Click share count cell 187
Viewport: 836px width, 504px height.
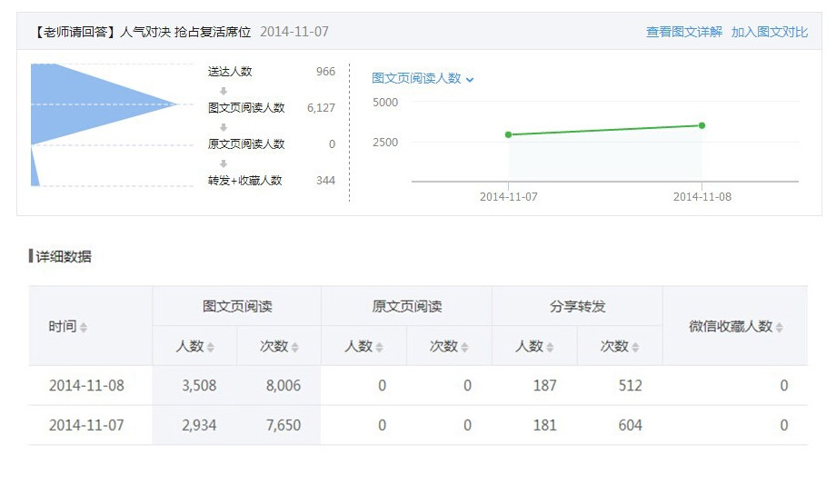pos(545,385)
